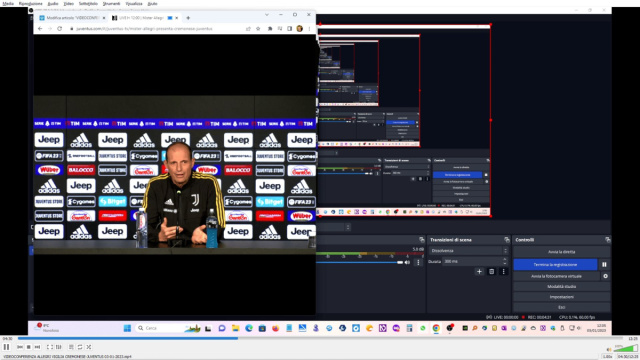Open 'Impostazioni' in OBS controls
The image size is (640, 360).
point(562,297)
